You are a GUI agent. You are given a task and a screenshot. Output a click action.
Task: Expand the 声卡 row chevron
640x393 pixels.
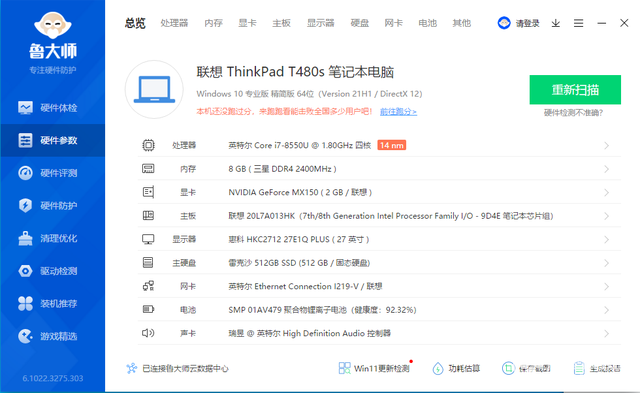pyautogui.click(x=607, y=333)
